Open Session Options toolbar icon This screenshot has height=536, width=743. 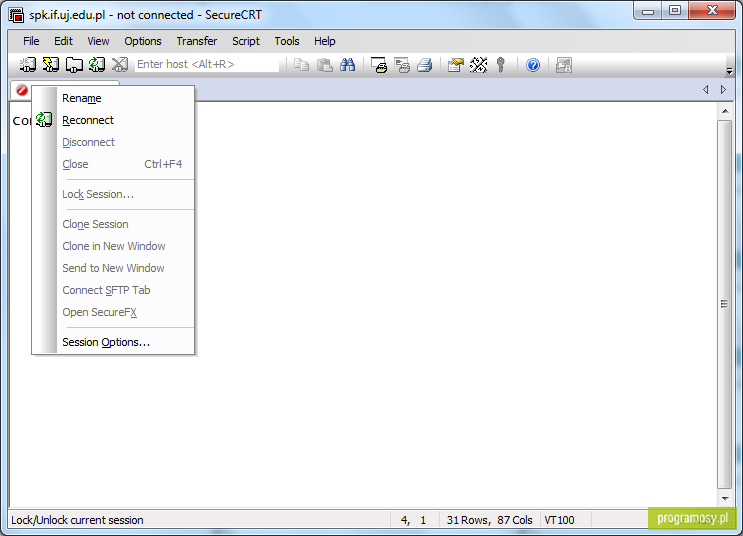pos(455,64)
